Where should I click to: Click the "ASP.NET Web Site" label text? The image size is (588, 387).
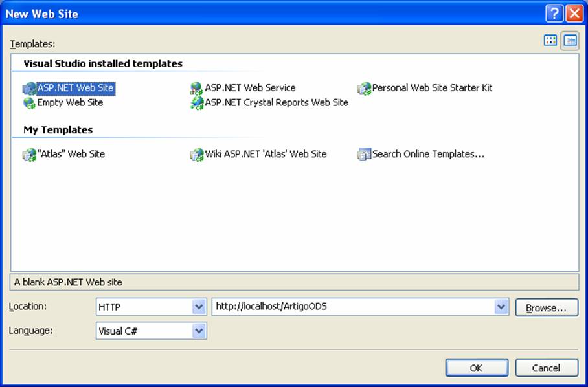point(75,88)
